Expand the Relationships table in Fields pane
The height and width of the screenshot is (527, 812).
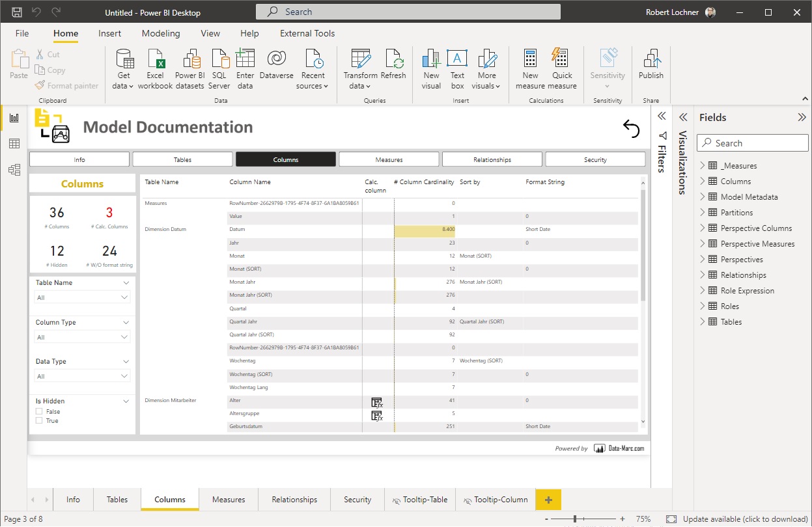pyautogui.click(x=701, y=275)
